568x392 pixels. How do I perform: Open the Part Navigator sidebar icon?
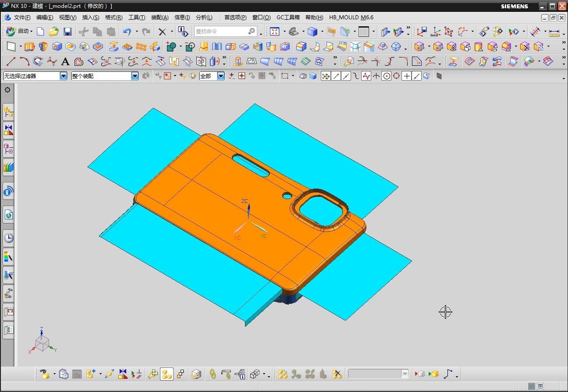point(8,149)
